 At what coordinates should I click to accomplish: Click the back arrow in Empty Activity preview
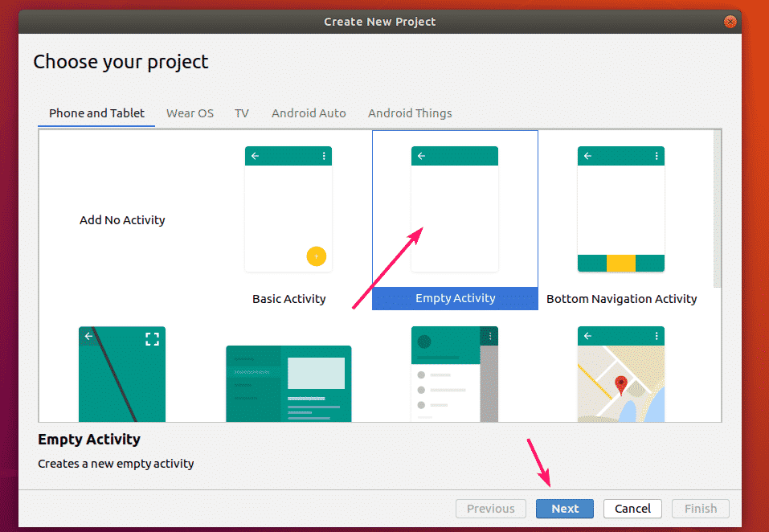(x=421, y=156)
